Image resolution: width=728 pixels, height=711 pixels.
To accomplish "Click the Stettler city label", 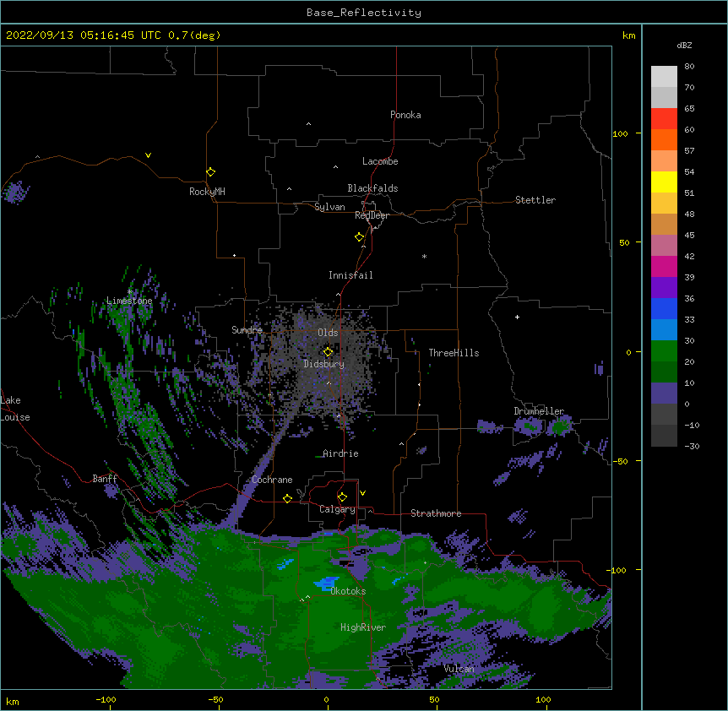I will 535,200.
